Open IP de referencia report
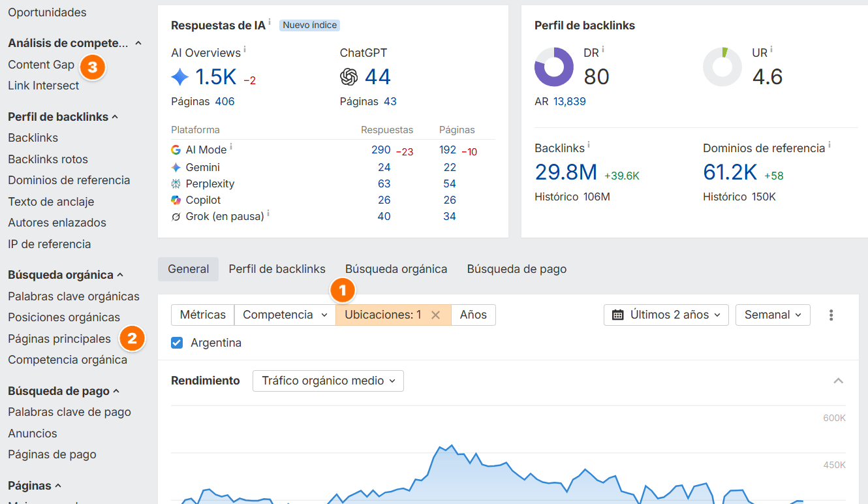This screenshot has width=868, height=504. [49, 244]
